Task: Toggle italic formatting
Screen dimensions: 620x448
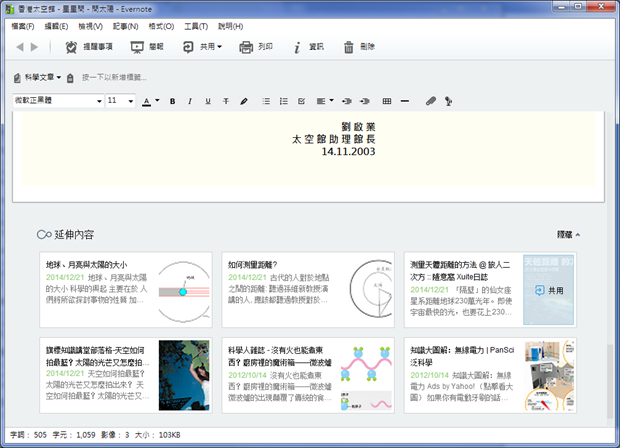Action: [x=190, y=101]
